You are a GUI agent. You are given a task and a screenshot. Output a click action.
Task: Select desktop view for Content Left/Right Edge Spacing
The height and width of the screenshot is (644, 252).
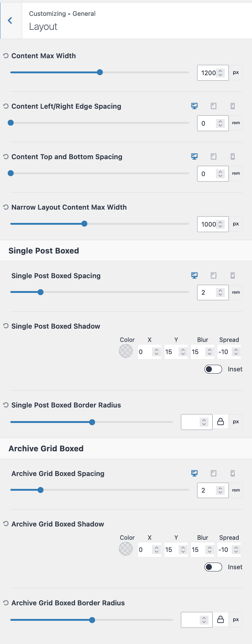tap(194, 106)
